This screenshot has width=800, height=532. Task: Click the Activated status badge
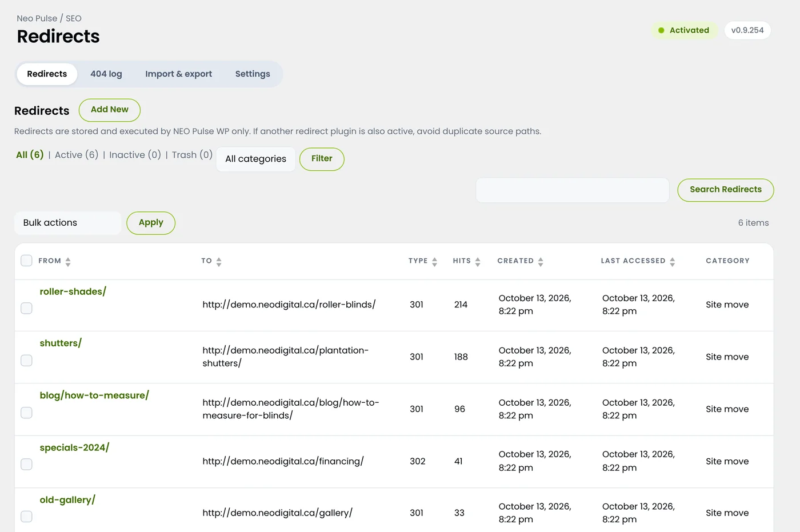(684, 30)
